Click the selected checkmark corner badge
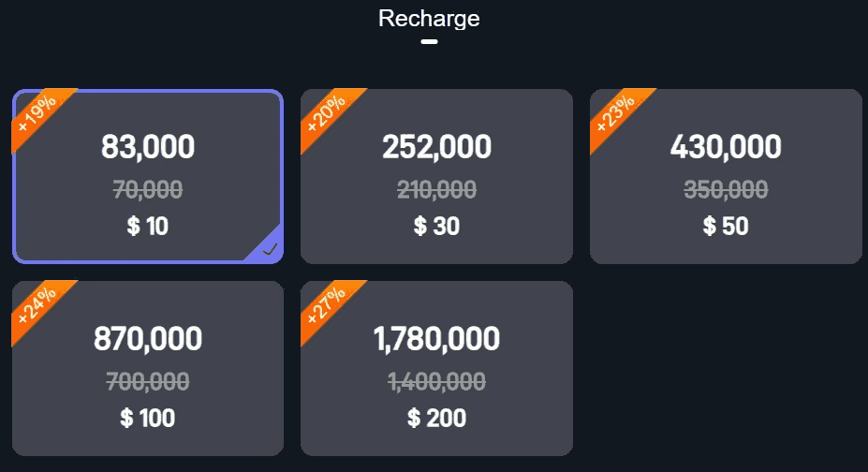Image resolution: width=868 pixels, height=472 pixels. pyautogui.click(x=270, y=249)
